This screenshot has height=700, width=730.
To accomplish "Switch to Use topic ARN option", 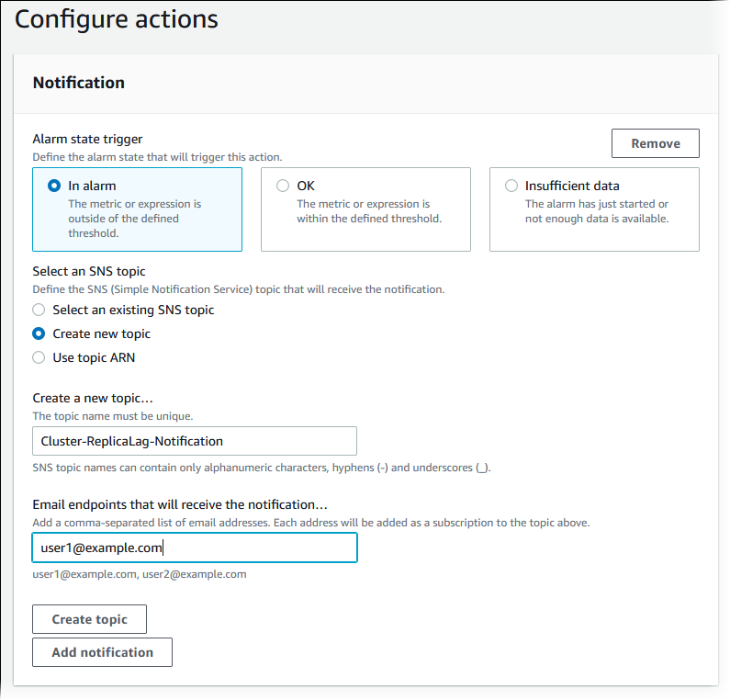I will coord(39,358).
